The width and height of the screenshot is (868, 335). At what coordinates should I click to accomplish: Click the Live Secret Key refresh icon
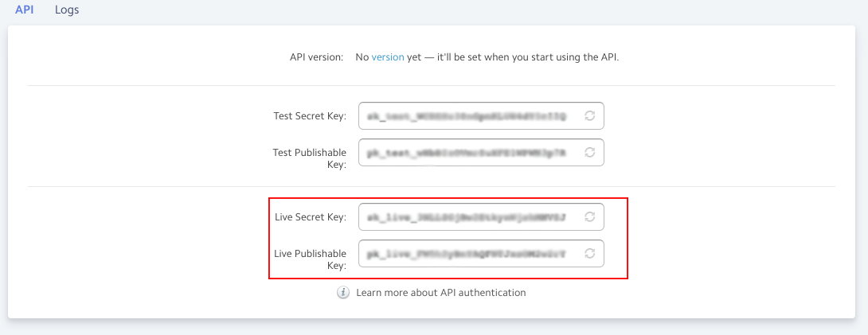click(590, 216)
